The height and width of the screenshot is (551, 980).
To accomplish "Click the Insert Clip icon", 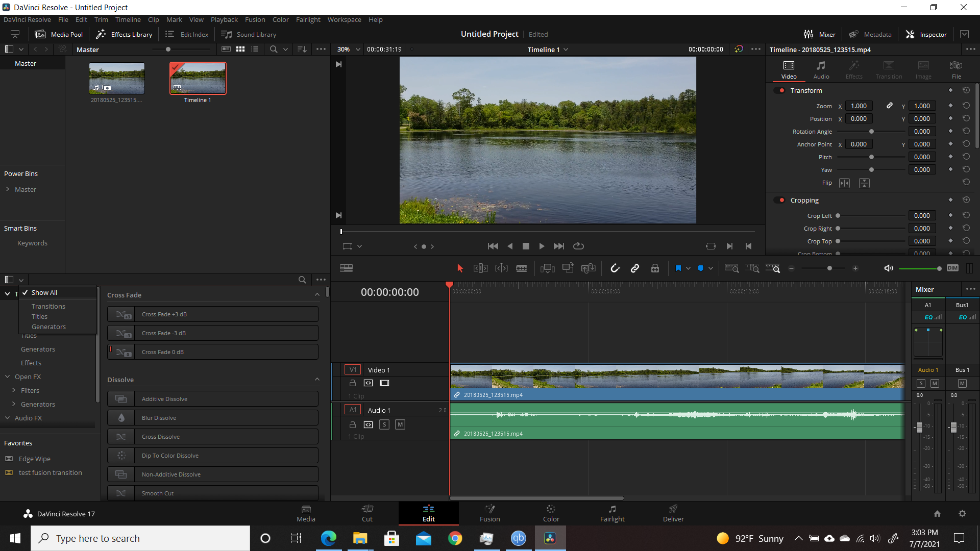I will click(x=548, y=268).
